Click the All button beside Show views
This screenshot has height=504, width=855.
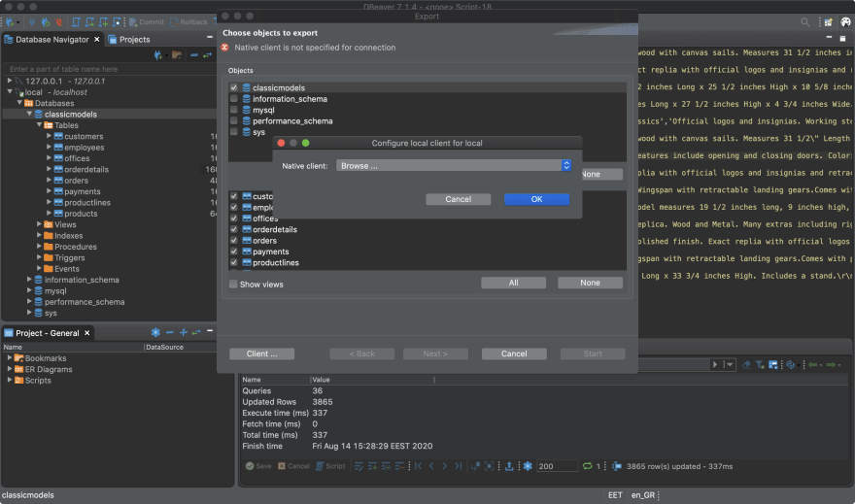pos(513,283)
